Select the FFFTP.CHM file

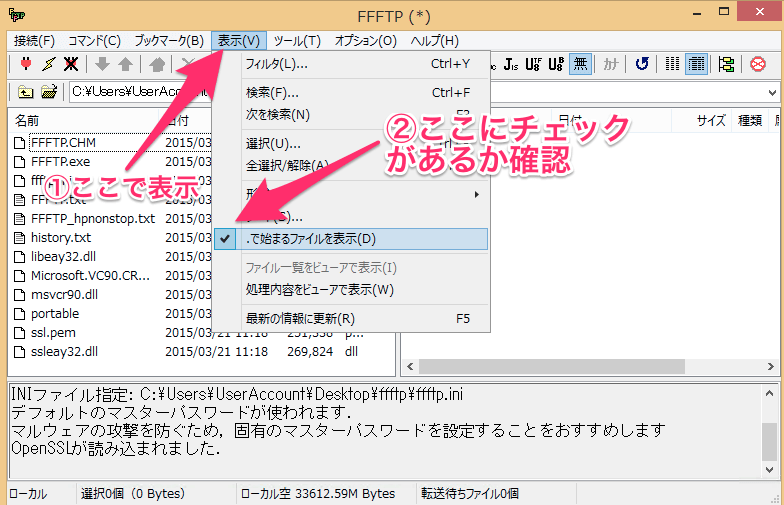63,143
